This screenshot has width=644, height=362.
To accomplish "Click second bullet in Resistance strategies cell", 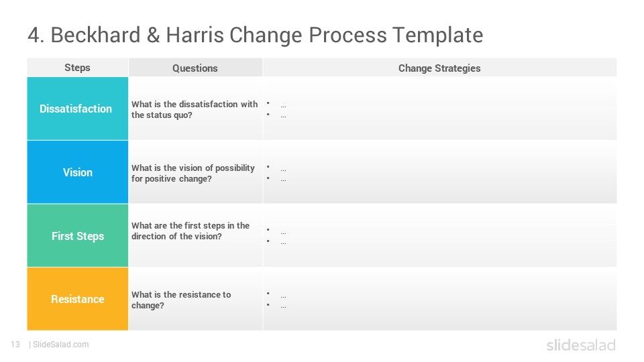I will [277, 306].
